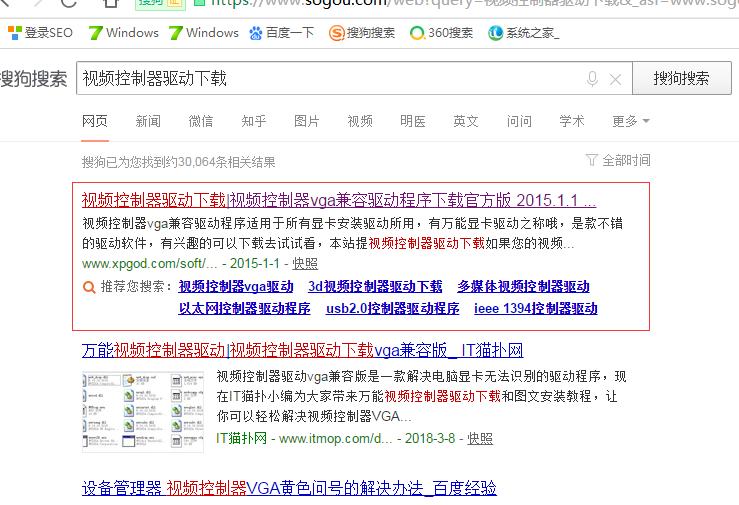Open 快照 for the IT猫扑网 result
The image size is (739, 505).
tap(480, 438)
